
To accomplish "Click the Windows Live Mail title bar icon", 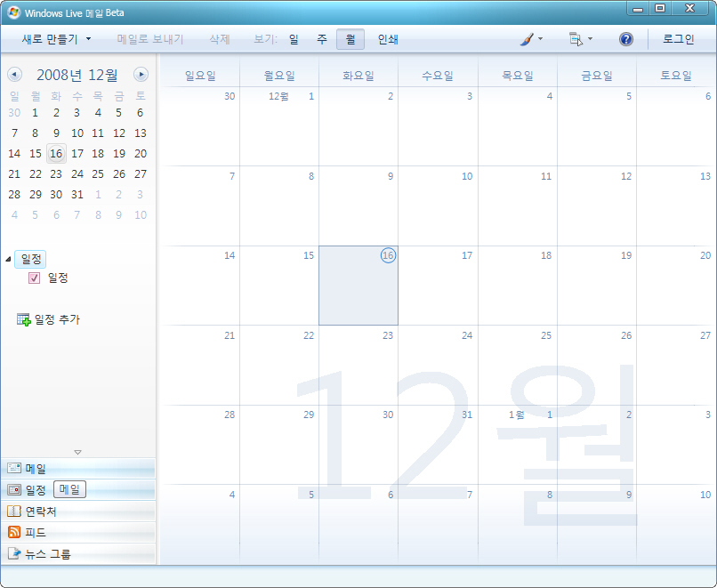I will 13,12.
